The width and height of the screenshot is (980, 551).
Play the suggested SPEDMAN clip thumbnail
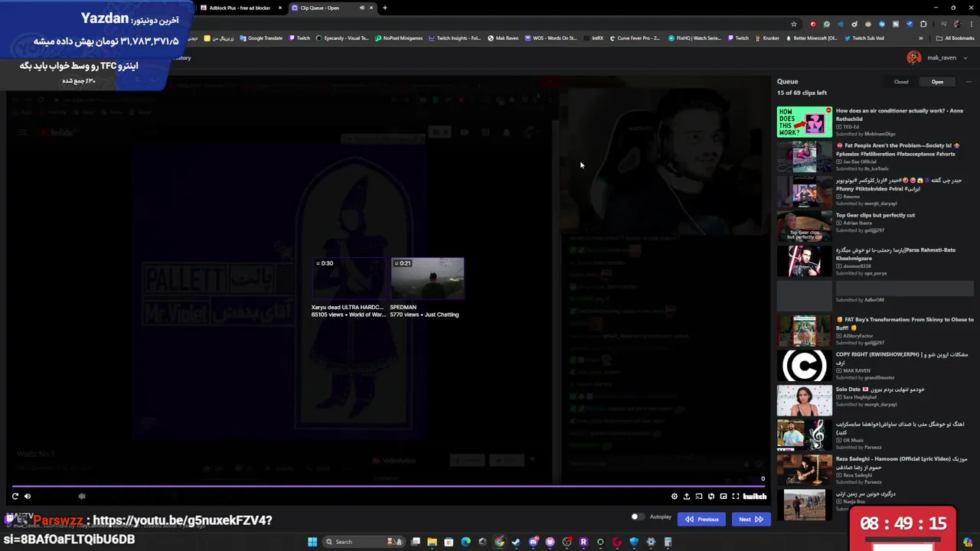(427, 279)
